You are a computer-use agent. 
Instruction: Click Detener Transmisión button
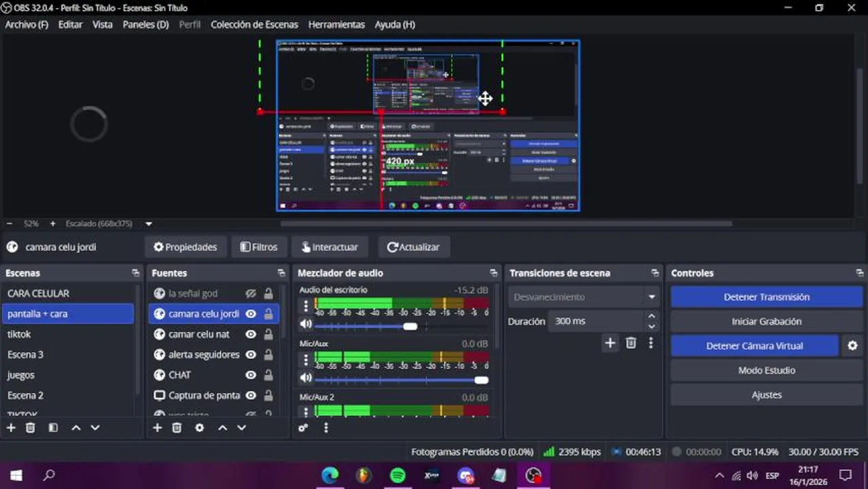766,297
